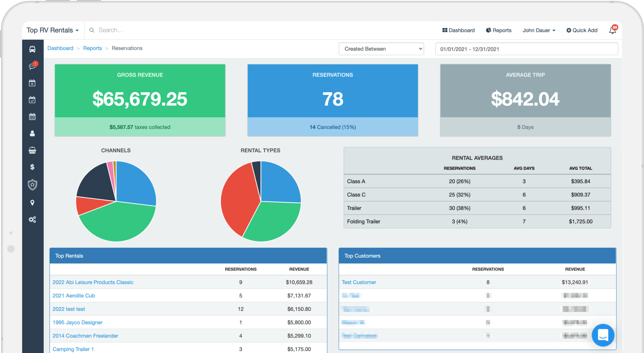Open the star badge sidebar icon
The image size is (644, 353).
(x=32, y=185)
